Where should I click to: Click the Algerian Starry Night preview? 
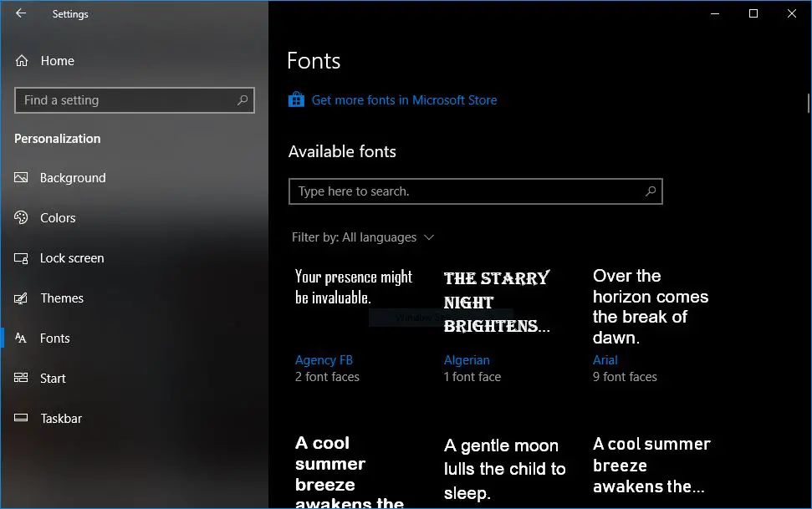click(x=497, y=302)
